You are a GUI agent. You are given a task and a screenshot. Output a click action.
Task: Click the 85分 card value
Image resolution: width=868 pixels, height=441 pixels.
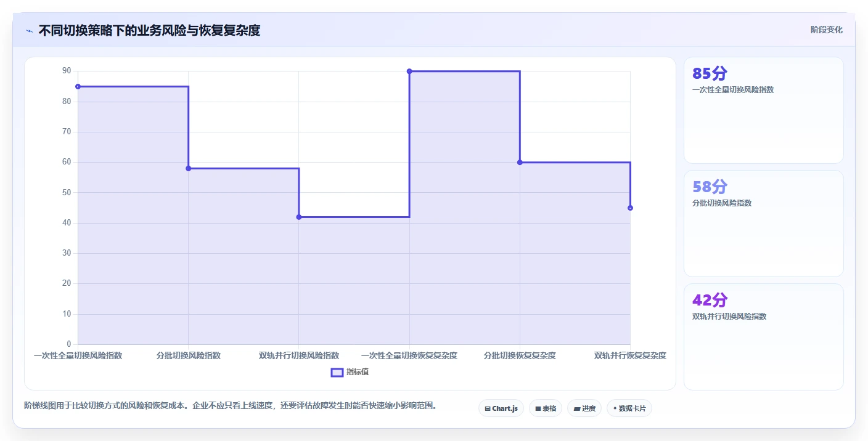[x=710, y=74]
